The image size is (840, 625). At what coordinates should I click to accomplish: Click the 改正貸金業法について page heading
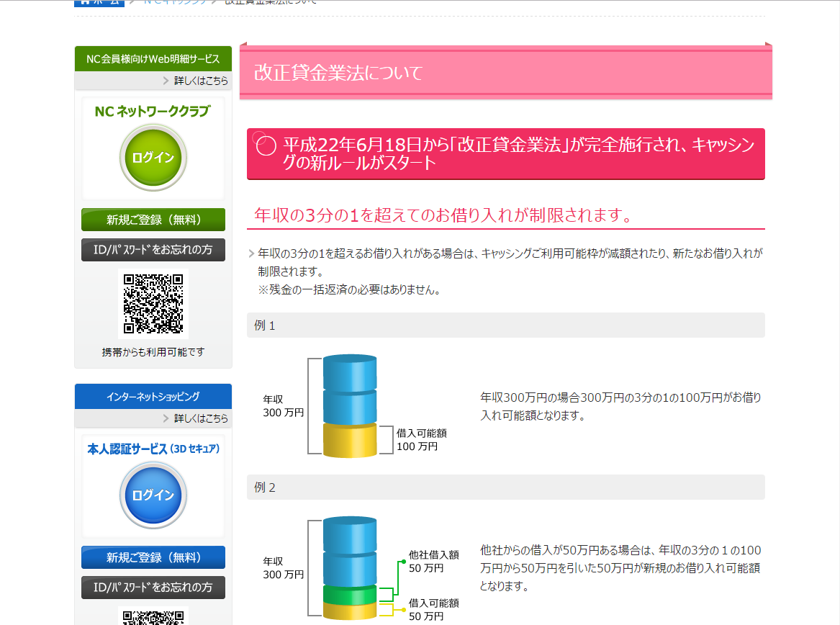point(338,72)
